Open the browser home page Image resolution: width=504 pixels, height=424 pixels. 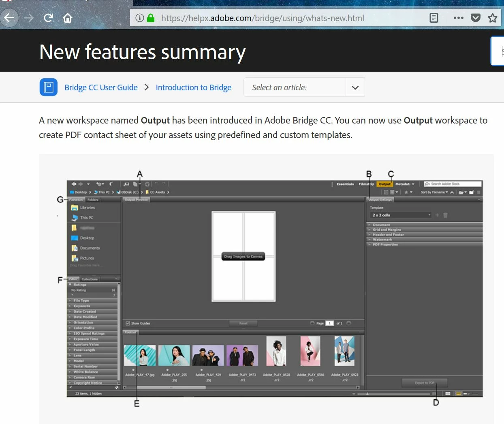[x=68, y=18]
